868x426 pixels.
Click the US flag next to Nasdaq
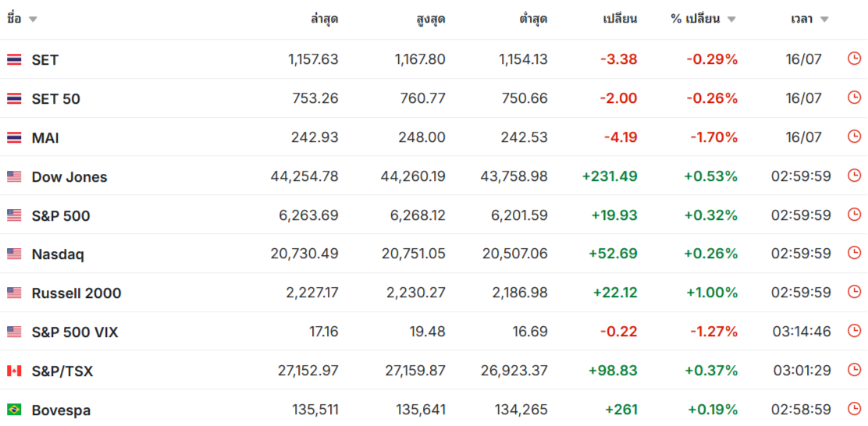(x=14, y=254)
